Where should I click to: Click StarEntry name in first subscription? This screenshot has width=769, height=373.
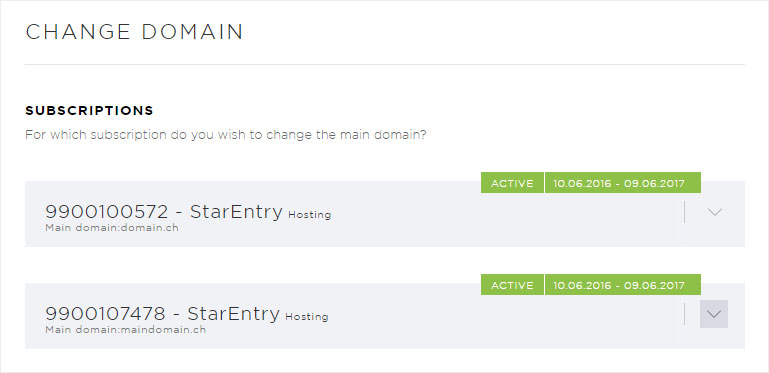(236, 212)
